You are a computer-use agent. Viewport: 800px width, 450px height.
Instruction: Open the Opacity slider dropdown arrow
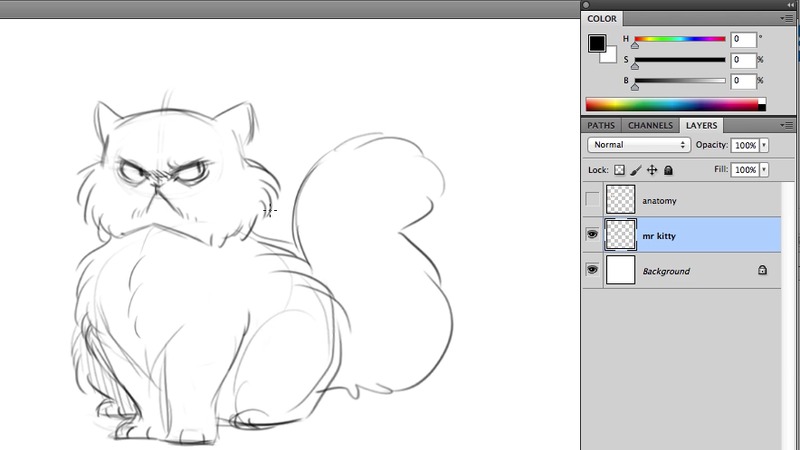pos(764,145)
